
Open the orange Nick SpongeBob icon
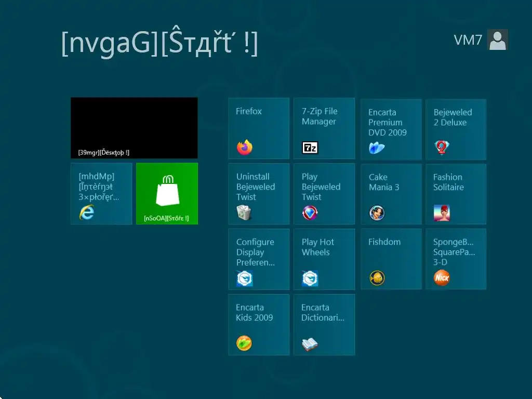coord(442,278)
